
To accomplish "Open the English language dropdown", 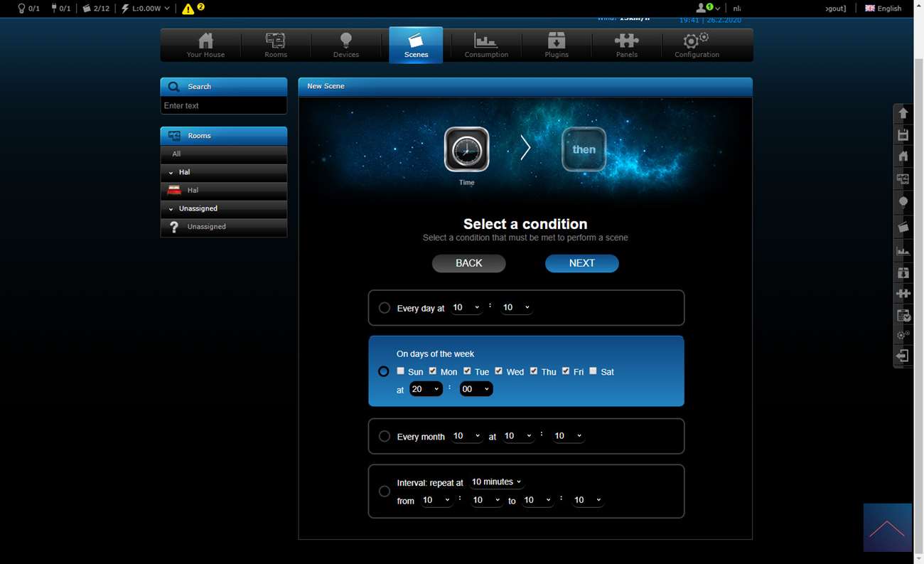I will (883, 9).
